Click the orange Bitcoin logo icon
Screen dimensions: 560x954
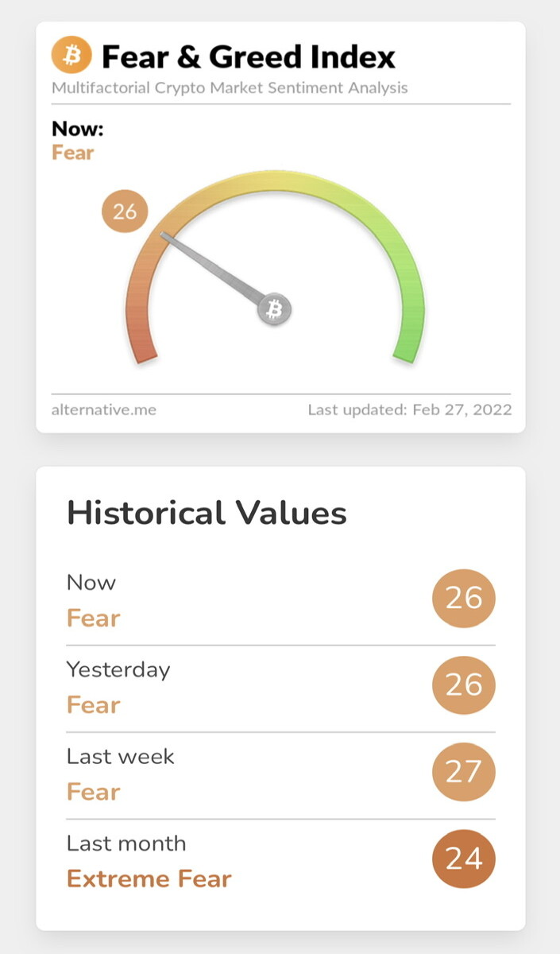tap(71, 56)
